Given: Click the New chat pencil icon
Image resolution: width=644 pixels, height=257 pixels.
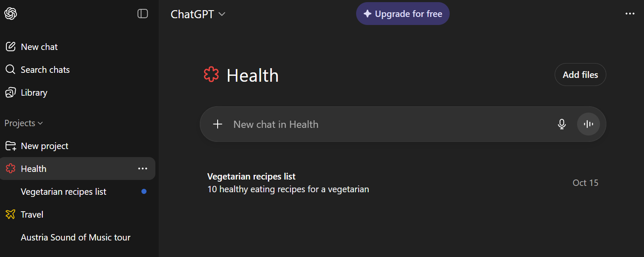Looking at the screenshot, I should 11,47.
